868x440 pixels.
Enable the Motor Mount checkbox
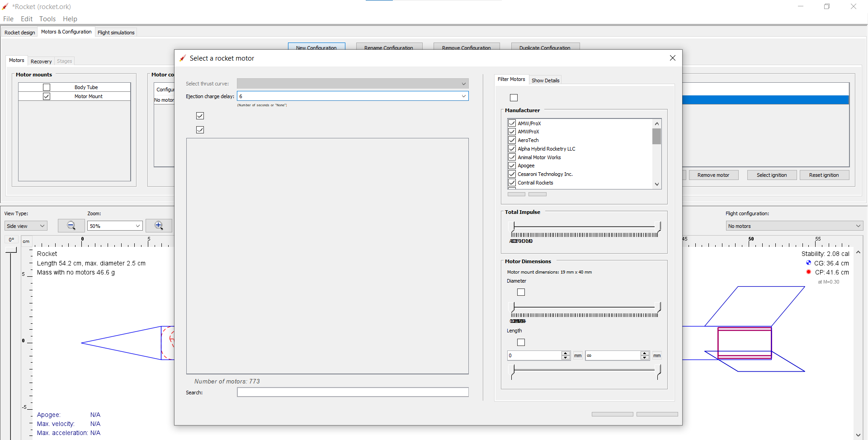pos(47,96)
